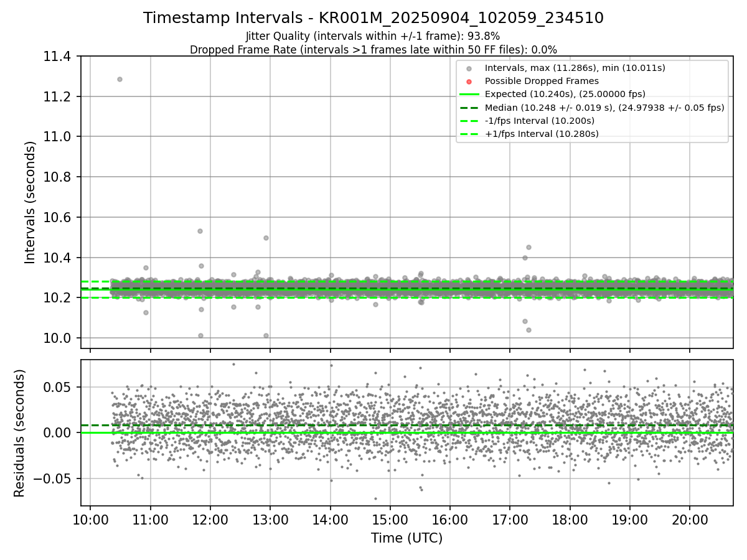Click the 'Residuals (seconds)' y-axis label
The height and width of the screenshot is (560, 747).
pos(20,433)
